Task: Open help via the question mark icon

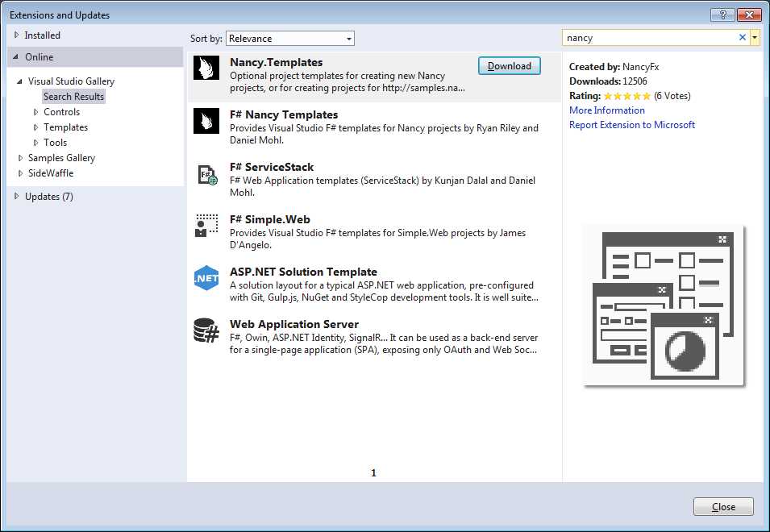Action: pyautogui.click(x=723, y=14)
